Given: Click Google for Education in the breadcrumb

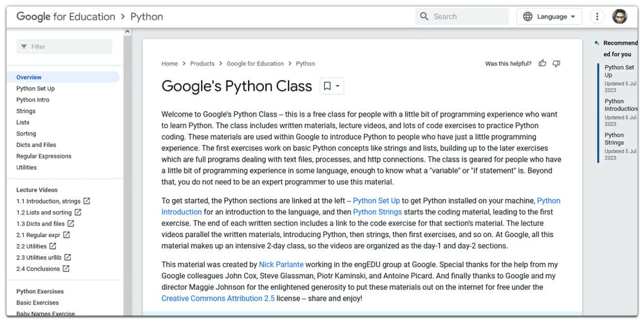Looking at the screenshot, I should (x=255, y=64).
